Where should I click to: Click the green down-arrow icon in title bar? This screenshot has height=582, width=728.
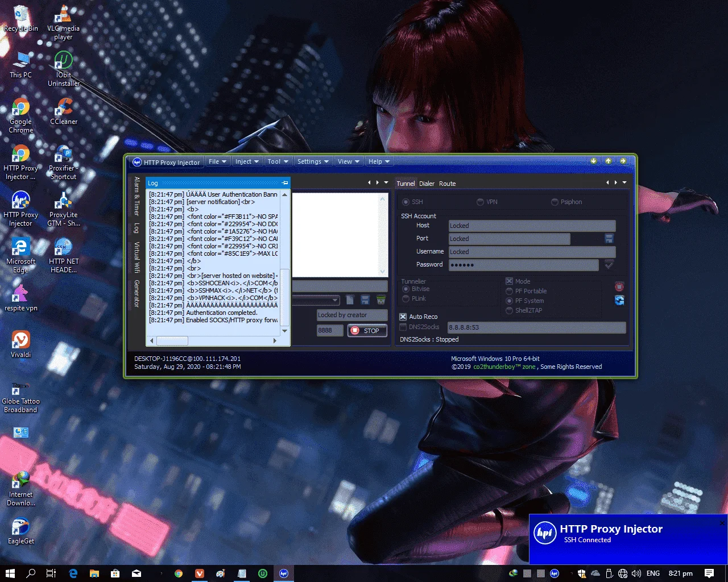tap(594, 161)
